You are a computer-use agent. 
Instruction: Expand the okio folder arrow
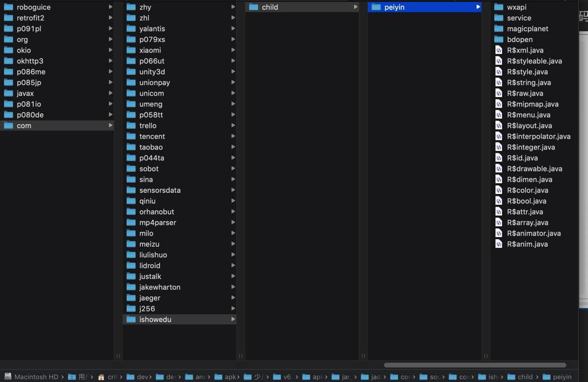coord(111,50)
